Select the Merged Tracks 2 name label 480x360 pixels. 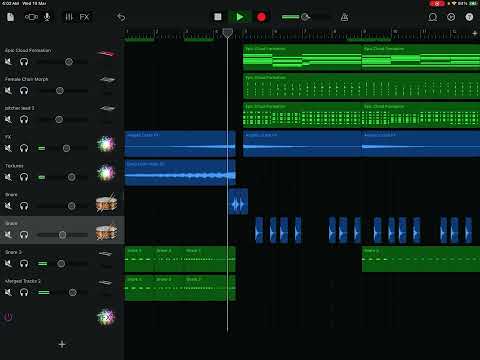23,281
